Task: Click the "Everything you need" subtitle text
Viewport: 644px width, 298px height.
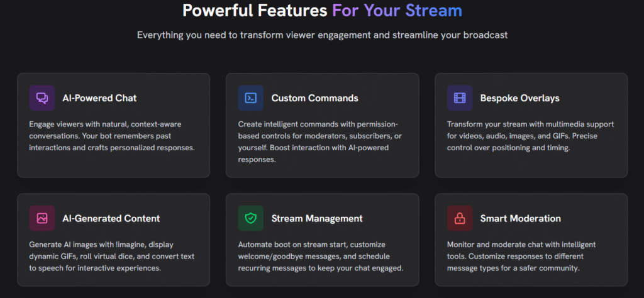Action: [x=322, y=35]
